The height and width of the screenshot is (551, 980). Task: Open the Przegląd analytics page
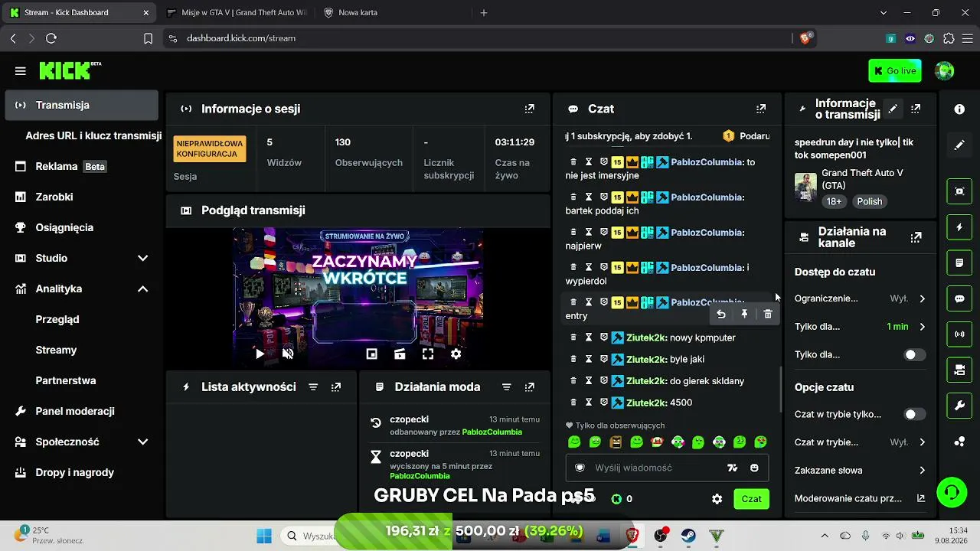pyautogui.click(x=57, y=319)
